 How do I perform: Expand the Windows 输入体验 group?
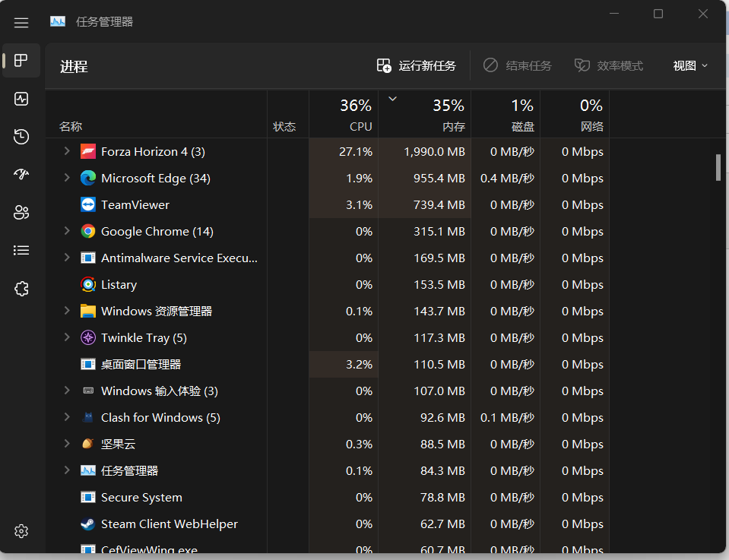[67, 391]
